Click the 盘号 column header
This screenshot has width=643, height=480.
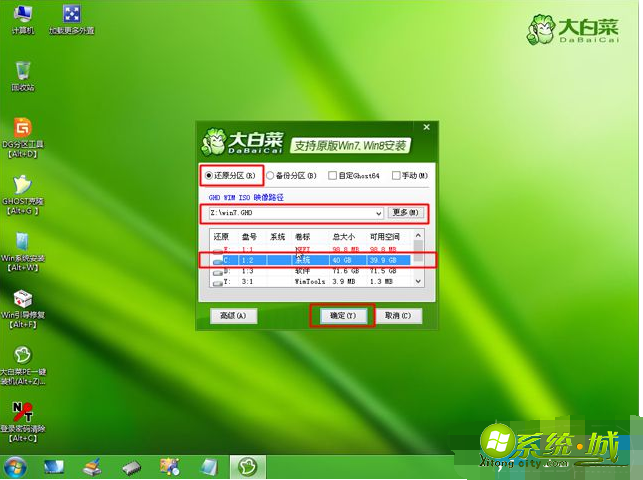pos(249,237)
